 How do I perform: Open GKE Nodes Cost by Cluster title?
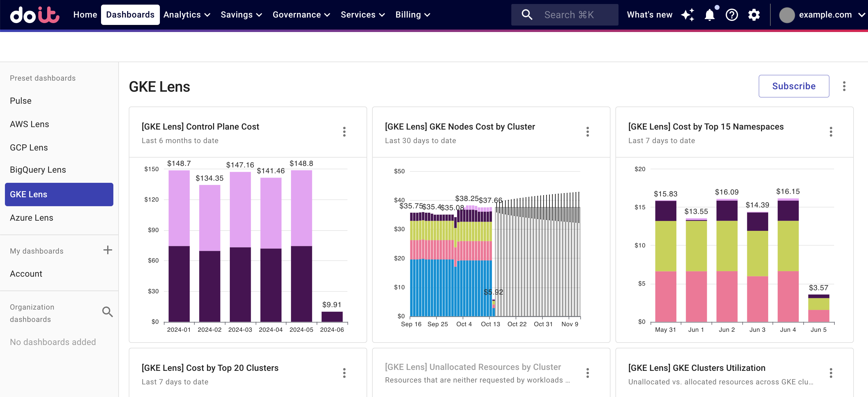460,126
